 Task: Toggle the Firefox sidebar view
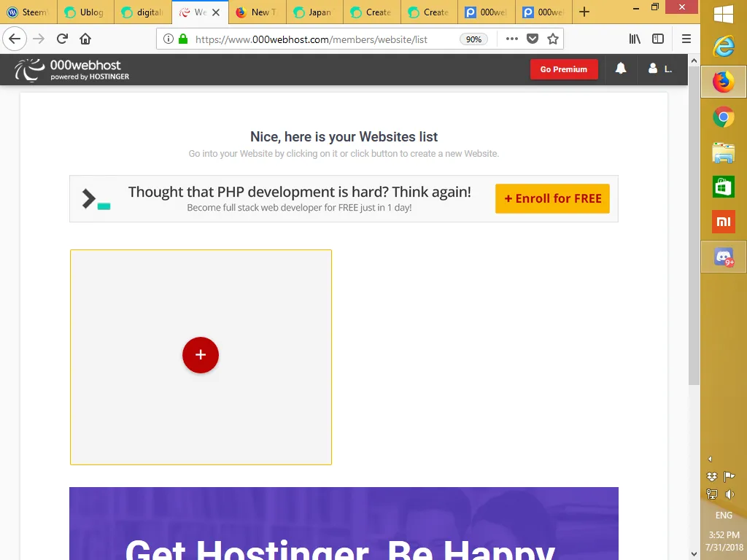click(x=658, y=39)
